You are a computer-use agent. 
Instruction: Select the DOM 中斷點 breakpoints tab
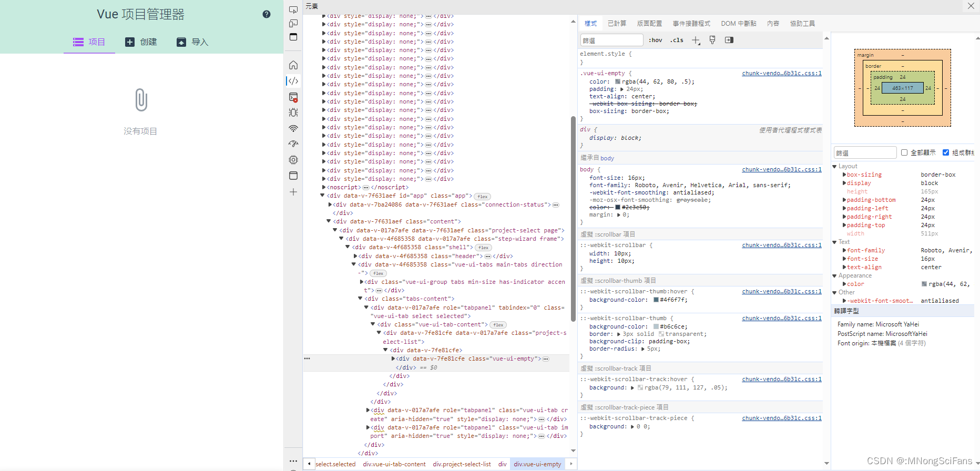(x=739, y=23)
